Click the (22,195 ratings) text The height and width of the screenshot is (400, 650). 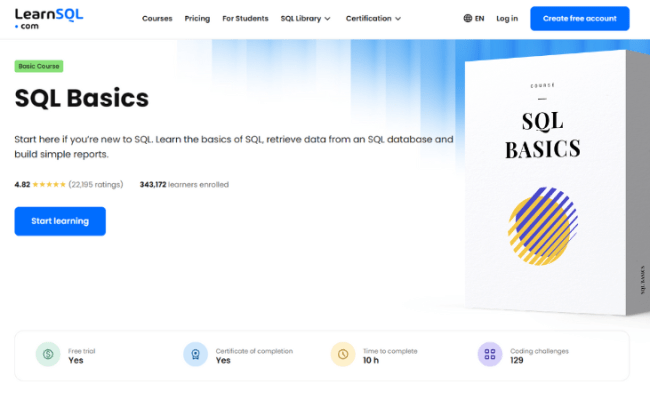coord(96,184)
